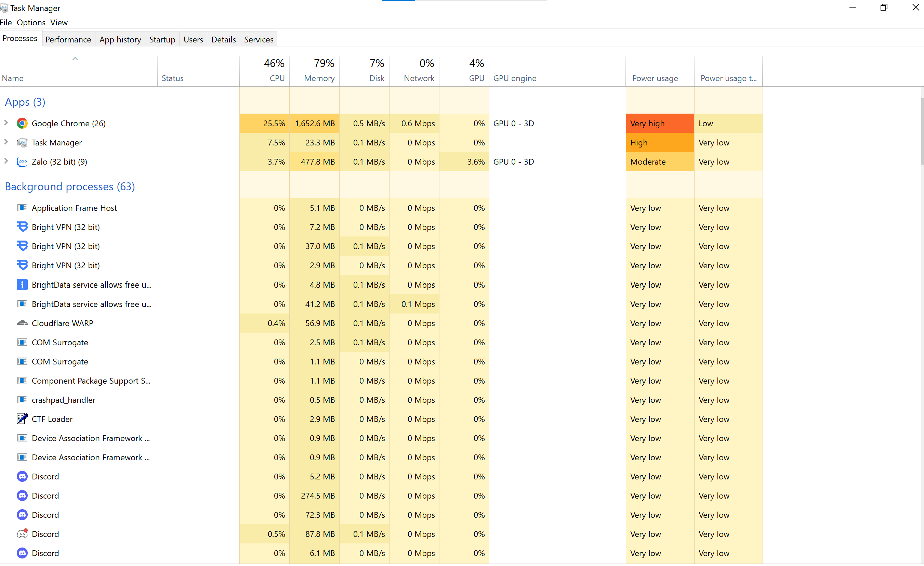This screenshot has height=566, width=924.
Task: Open the View menu
Action: tap(59, 23)
